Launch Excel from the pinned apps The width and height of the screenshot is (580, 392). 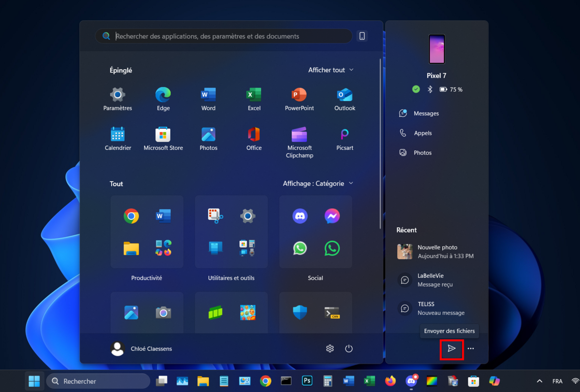254,99
